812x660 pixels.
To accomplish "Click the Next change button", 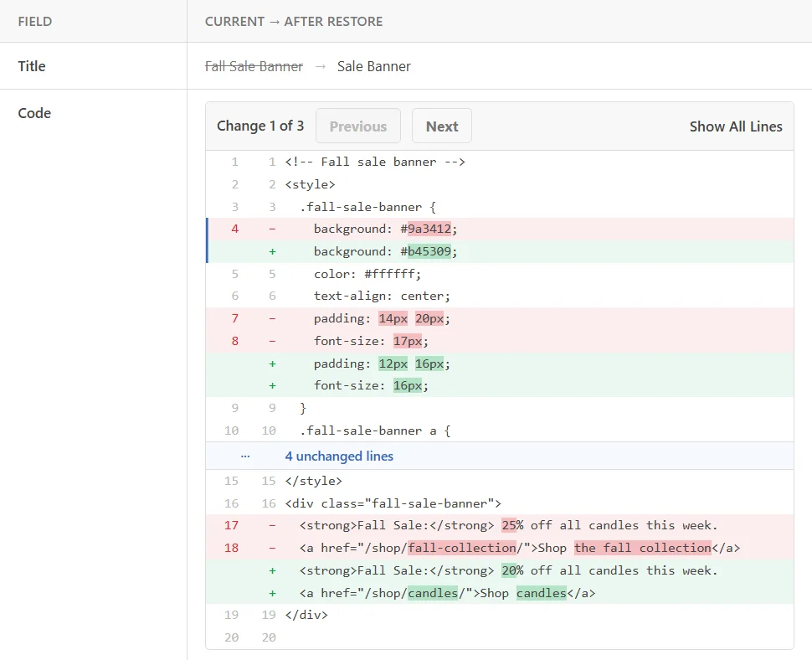I will pyautogui.click(x=442, y=126).
